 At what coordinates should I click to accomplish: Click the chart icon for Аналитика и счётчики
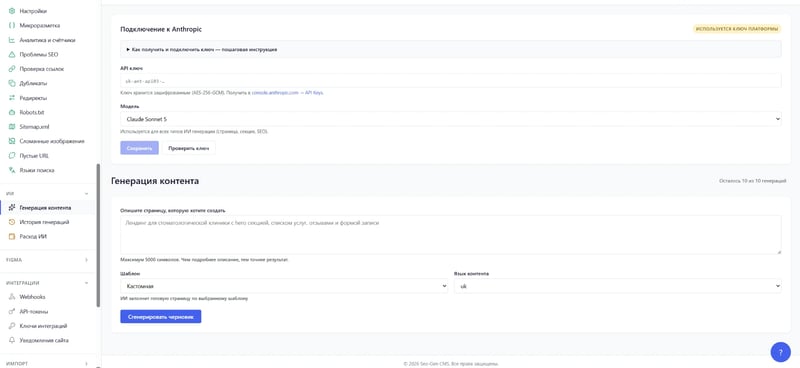point(12,40)
